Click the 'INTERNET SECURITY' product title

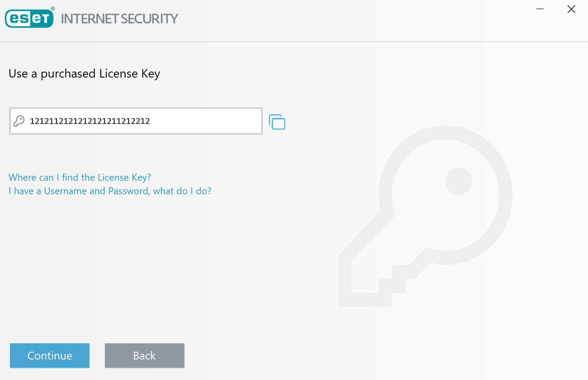point(120,19)
